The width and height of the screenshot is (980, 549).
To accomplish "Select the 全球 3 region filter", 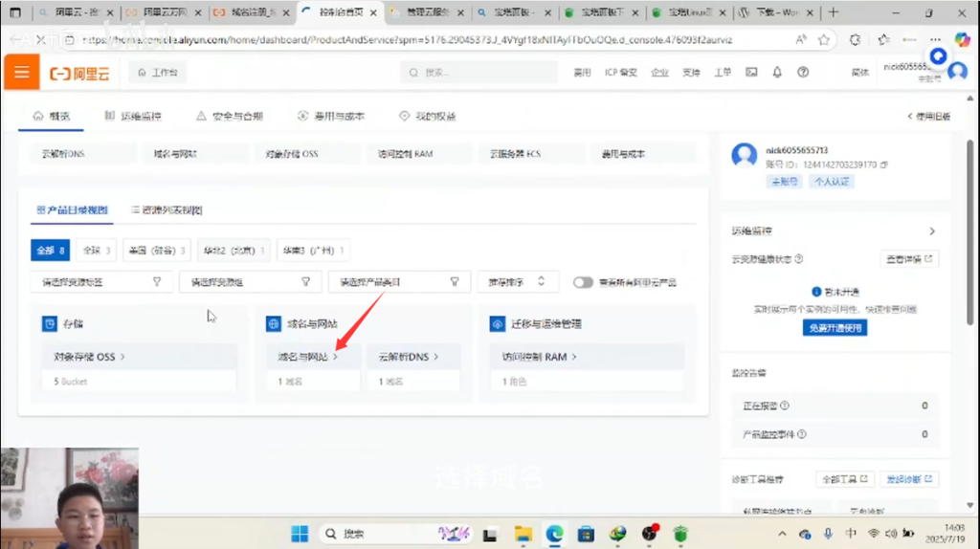I will click(97, 250).
